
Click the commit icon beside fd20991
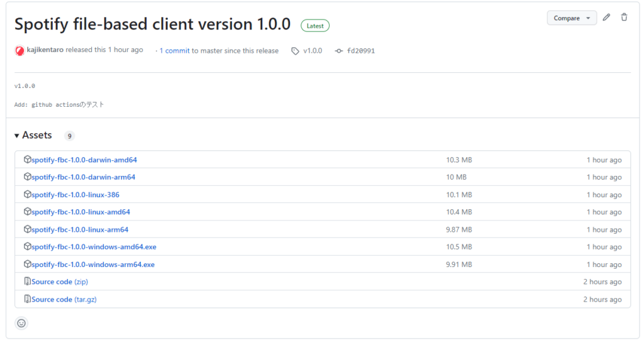pyautogui.click(x=338, y=51)
